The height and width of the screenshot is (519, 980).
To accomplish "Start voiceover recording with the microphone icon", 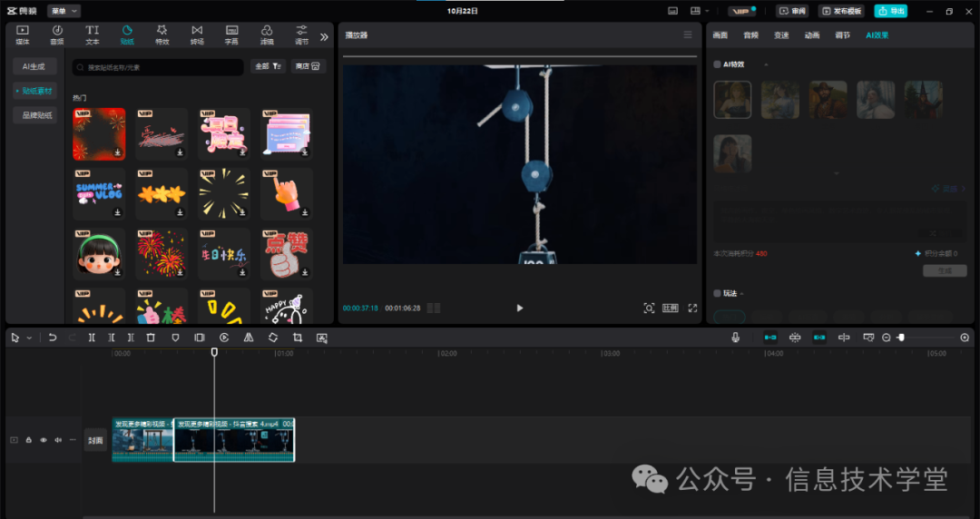I will 736,338.
